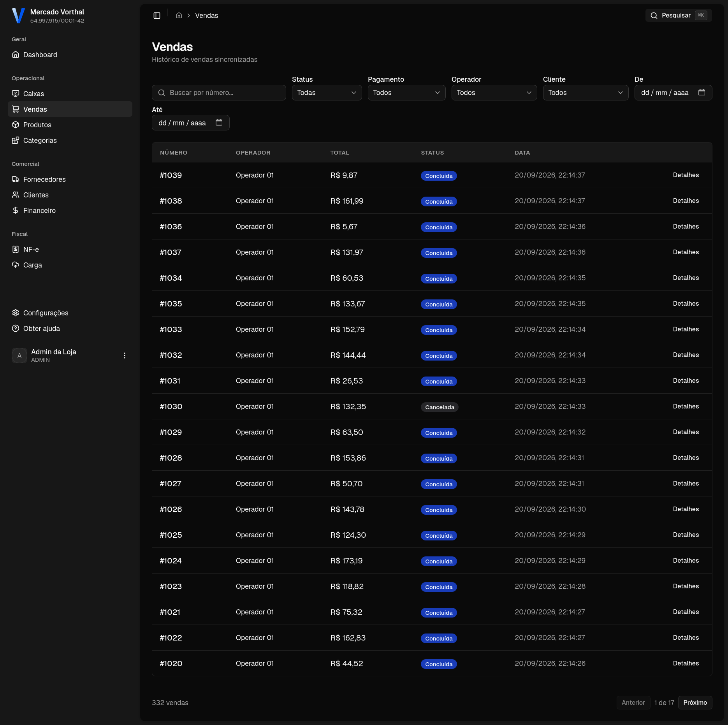The image size is (728, 725).
Task: Click the Até date input field
Action: 191,123
